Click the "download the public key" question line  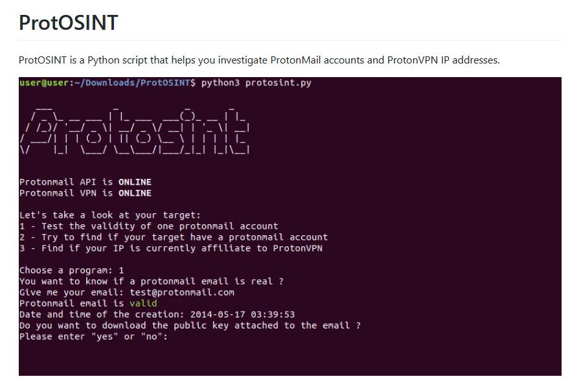tap(190, 325)
